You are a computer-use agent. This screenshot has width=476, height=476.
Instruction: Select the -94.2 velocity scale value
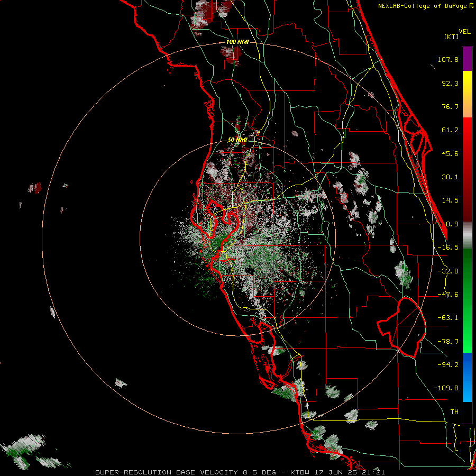[x=448, y=364]
